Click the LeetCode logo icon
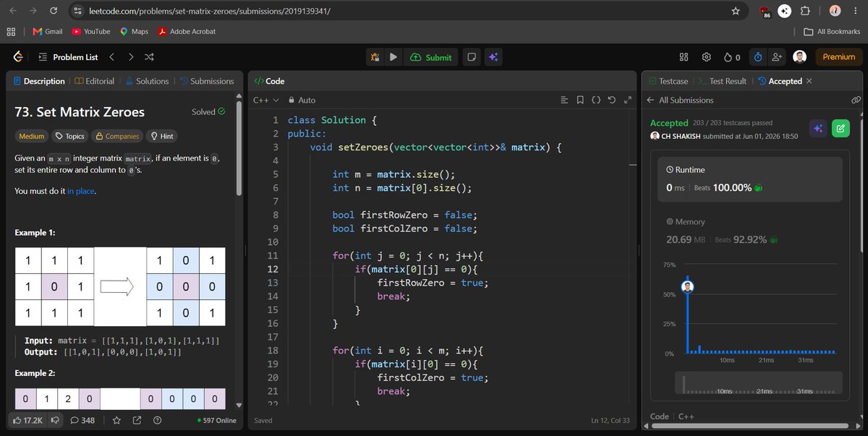 point(19,57)
